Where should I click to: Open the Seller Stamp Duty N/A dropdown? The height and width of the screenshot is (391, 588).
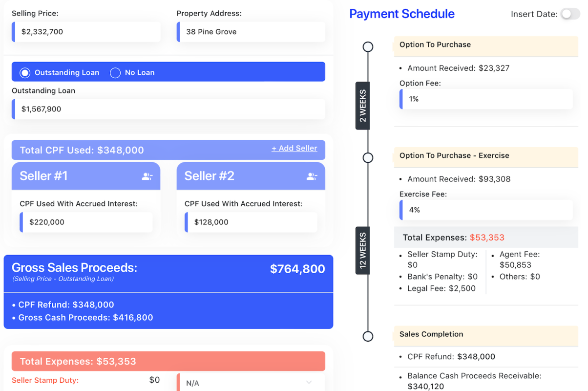[x=251, y=383]
